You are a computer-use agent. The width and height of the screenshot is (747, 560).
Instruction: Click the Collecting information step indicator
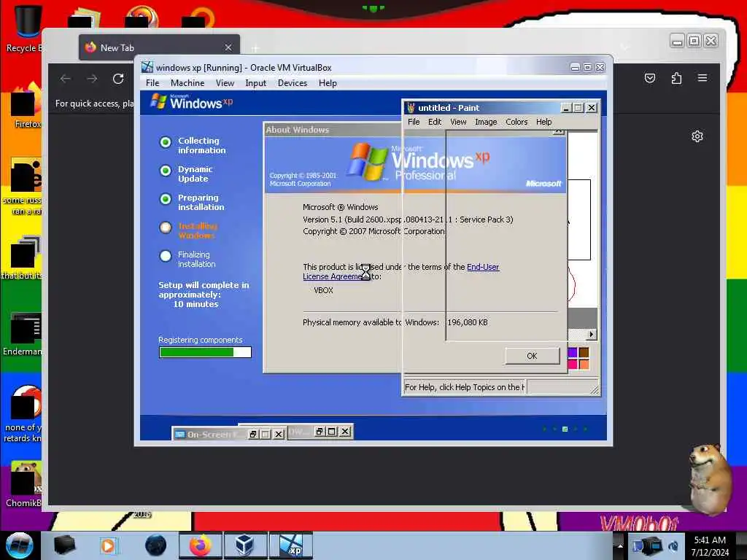click(x=166, y=142)
